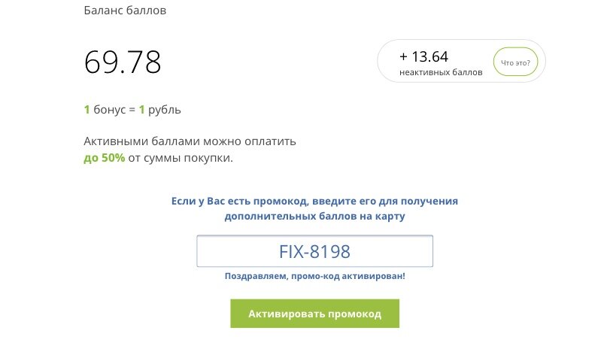Click "Активными баллами можно оплатить" text

[190, 141]
